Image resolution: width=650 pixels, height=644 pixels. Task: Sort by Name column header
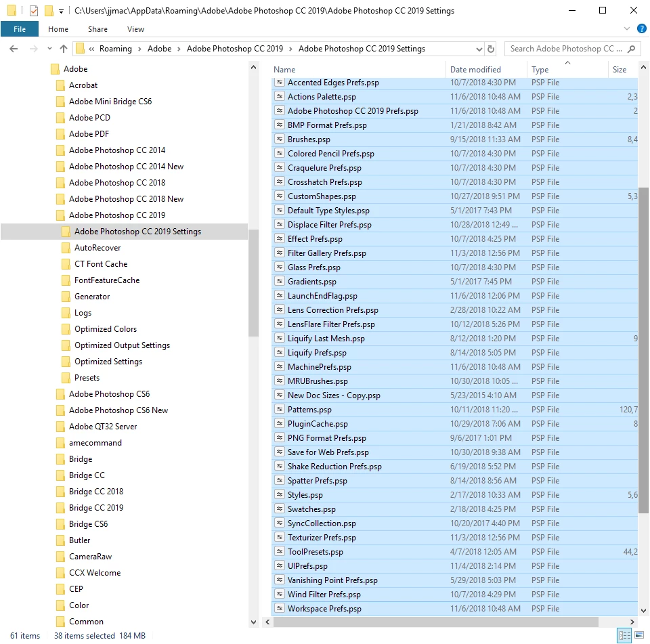tap(284, 70)
